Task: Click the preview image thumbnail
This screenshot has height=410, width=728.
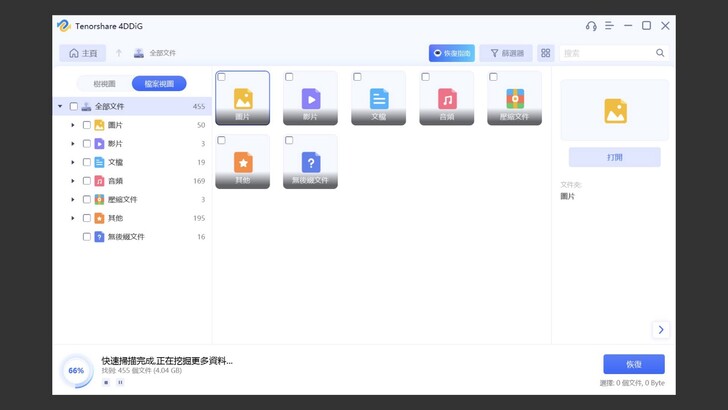Action: [x=615, y=110]
